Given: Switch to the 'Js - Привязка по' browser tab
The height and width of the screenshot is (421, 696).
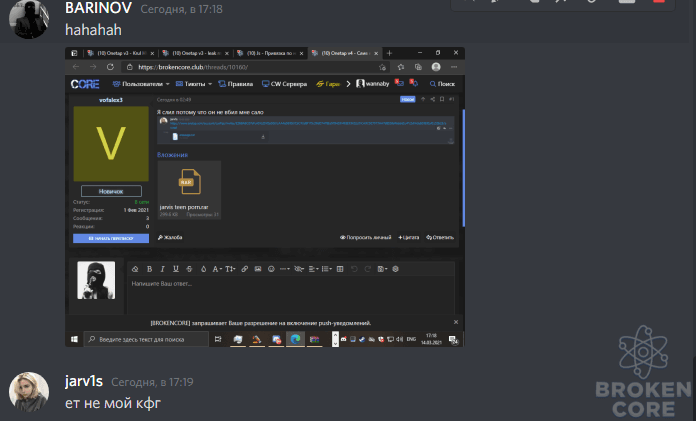Looking at the screenshot, I should point(270,53).
